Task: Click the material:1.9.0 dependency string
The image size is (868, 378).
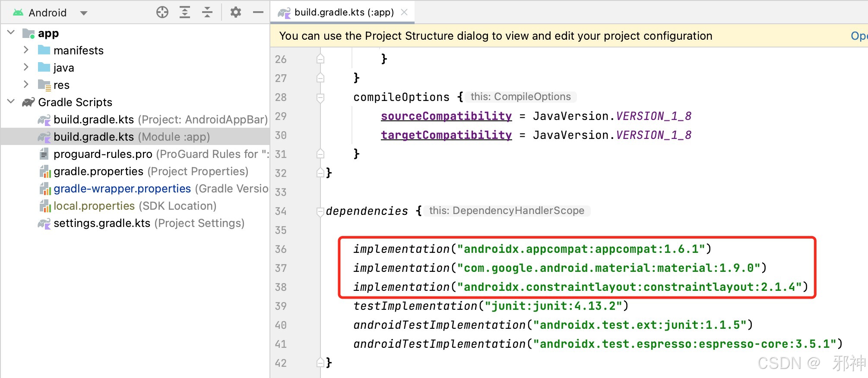Action: [609, 268]
